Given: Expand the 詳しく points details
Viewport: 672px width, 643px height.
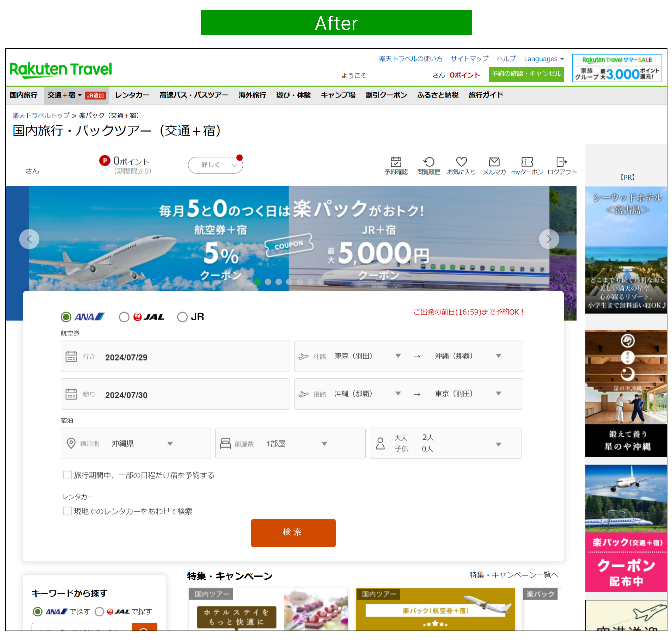Looking at the screenshot, I should [215, 165].
